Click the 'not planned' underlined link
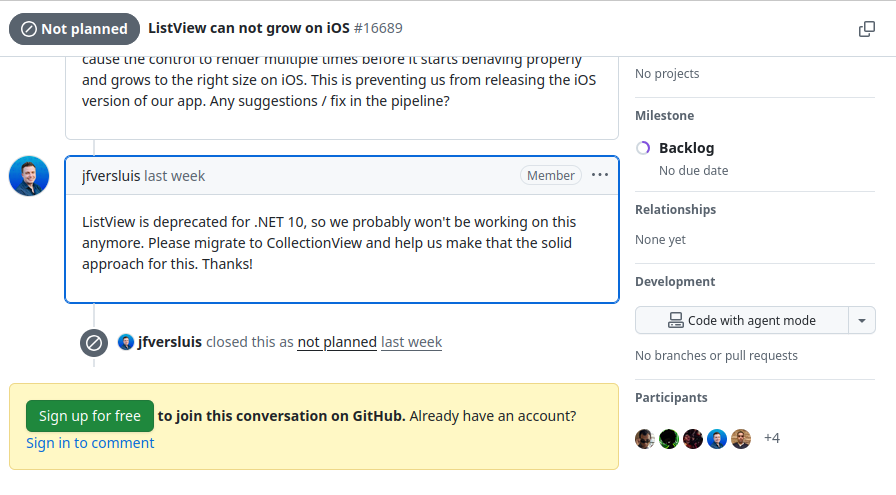This screenshot has width=896, height=495. (337, 342)
